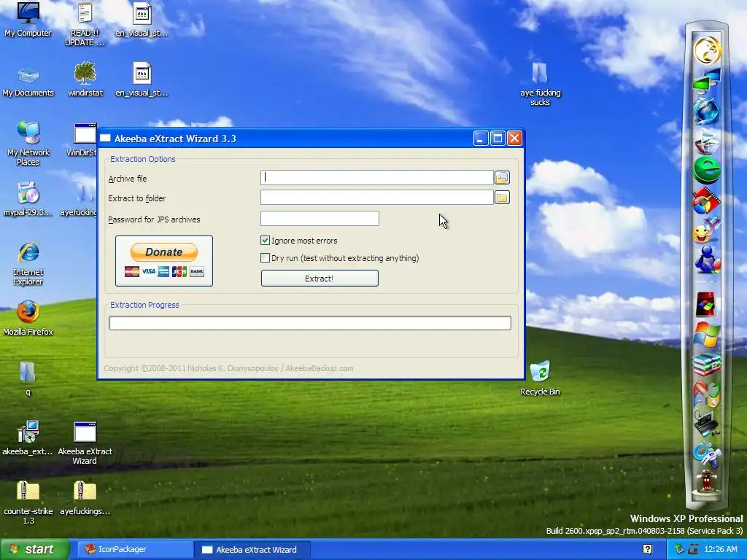Select the mypal-29.3 installer icon
Screen dimensions: 747x560
[28, 199]
